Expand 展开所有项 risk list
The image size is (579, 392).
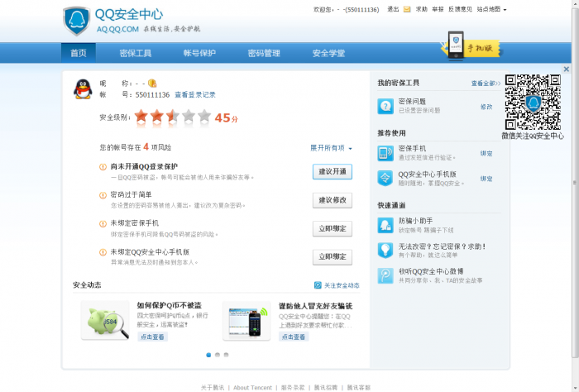[x=331, y=148]
